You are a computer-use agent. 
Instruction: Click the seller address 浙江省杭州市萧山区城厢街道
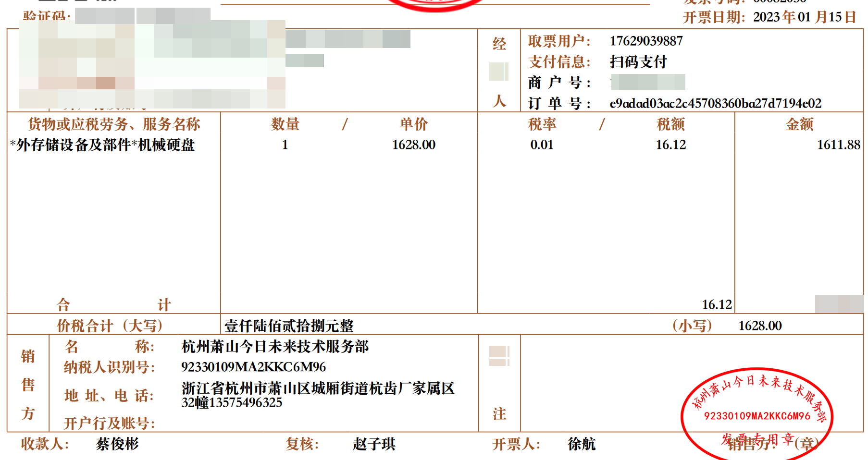click(318, 388)
